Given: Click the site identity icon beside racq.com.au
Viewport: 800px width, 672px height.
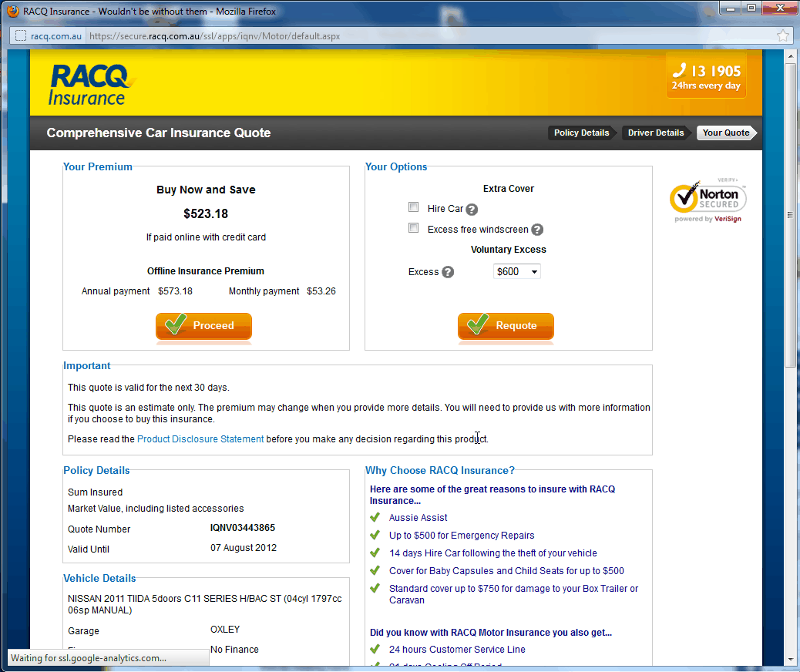Looking at the screenshot, I should coord(21,35).
